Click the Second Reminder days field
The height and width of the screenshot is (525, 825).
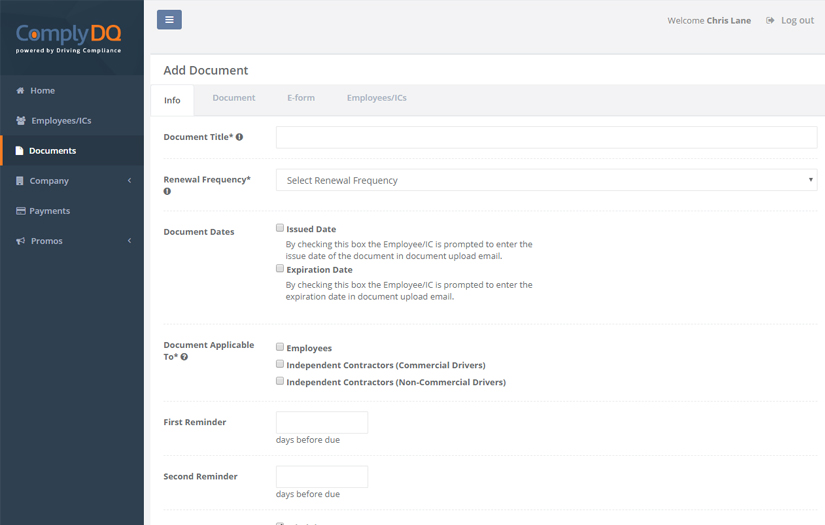[322, 477]
